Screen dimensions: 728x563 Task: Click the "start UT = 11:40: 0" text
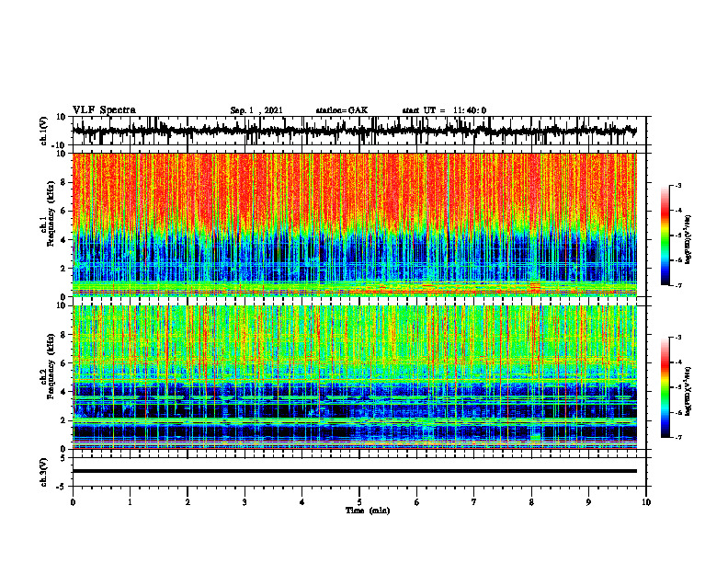(x=444, y=110)
